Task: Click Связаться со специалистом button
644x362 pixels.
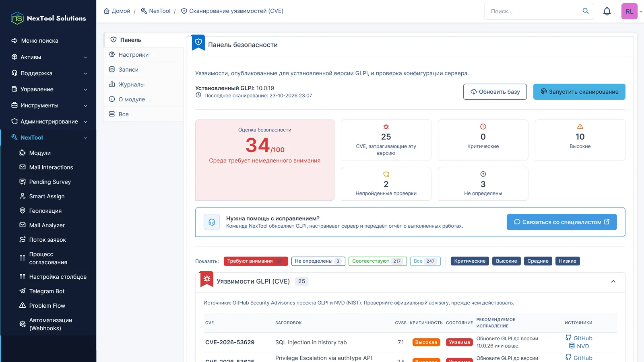Action: coord(562,222)
